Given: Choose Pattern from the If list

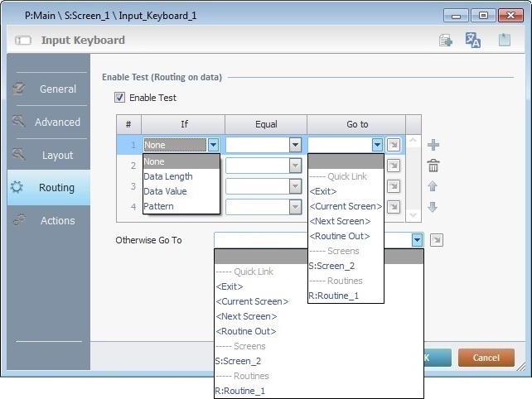Looking at the screenshot, I should coord(159,206).
